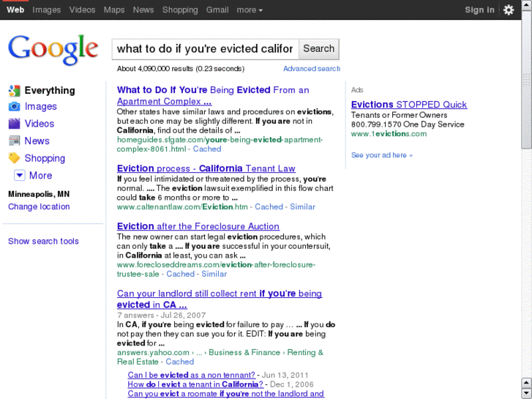Screen dimensions: 532x399
Task: Open Similar link for forecloseddreams result
Action: point(214,274)
